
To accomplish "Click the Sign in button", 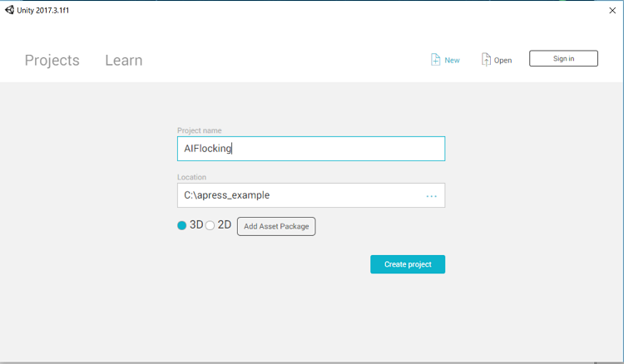I will [563, 58].
